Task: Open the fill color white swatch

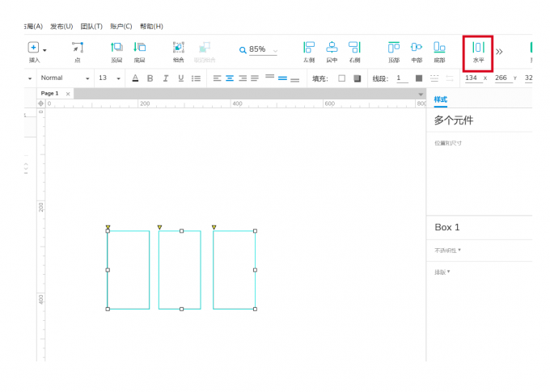Action: point(341,78)
